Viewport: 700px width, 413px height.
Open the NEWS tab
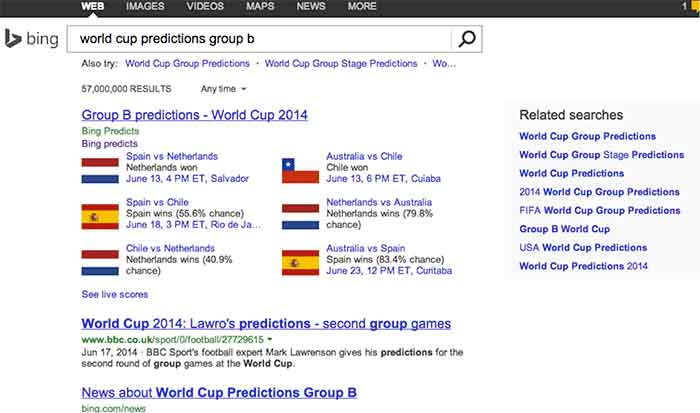(311, 7)
